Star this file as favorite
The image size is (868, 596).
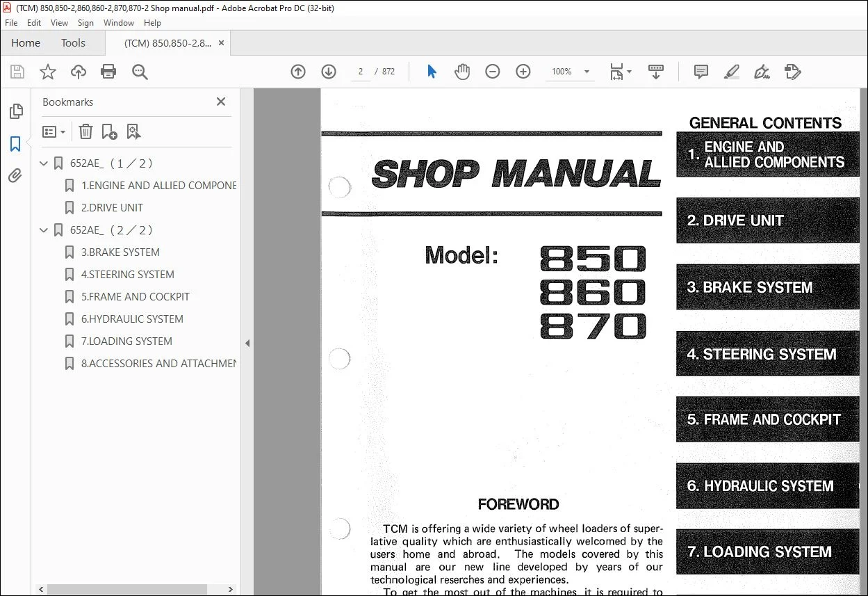click(x=48, y=72)
